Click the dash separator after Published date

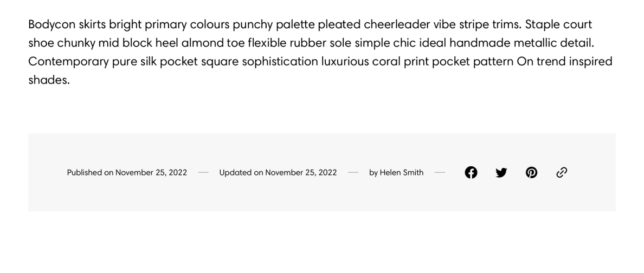(x=203, y=173)
